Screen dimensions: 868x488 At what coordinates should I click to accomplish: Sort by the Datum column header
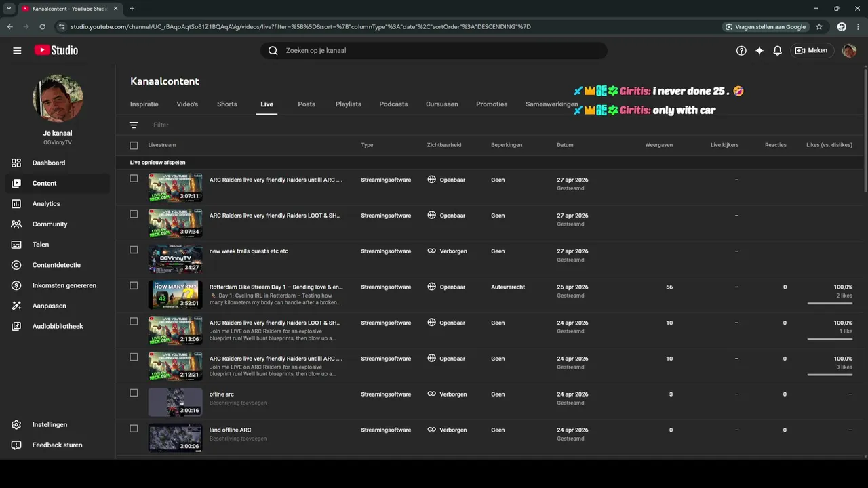coord(565,145)
